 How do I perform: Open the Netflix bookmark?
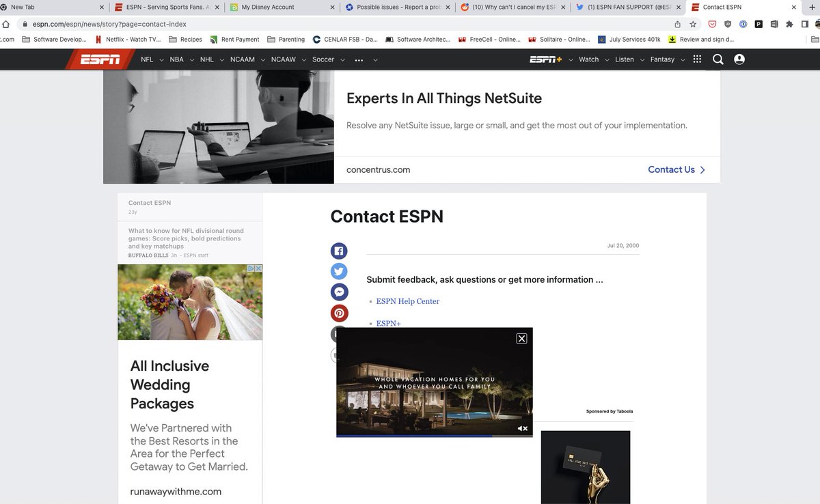point(128,40)
